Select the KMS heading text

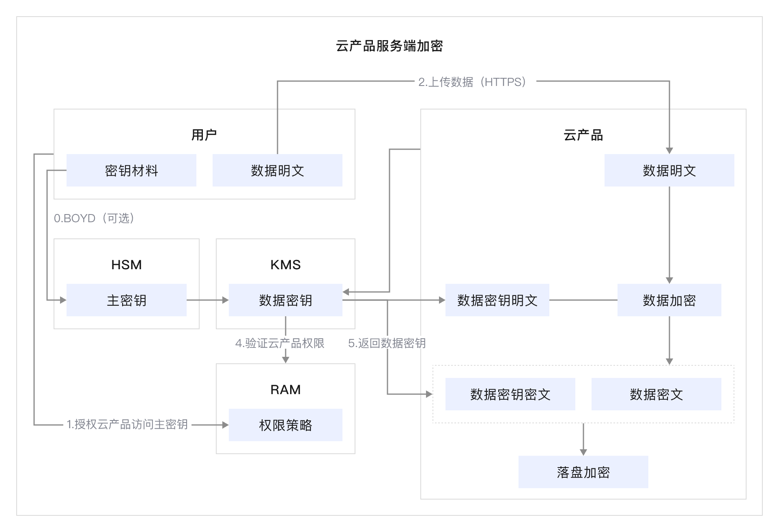coord(285,265)
